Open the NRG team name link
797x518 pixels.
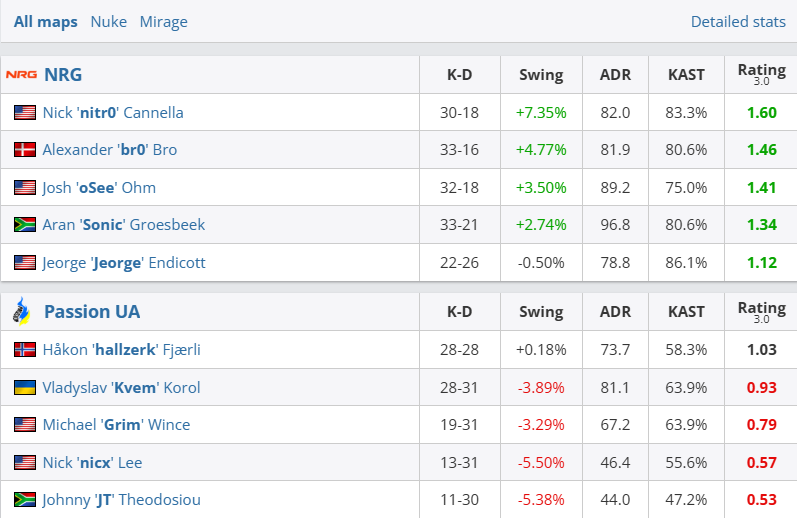pos(63,75)
